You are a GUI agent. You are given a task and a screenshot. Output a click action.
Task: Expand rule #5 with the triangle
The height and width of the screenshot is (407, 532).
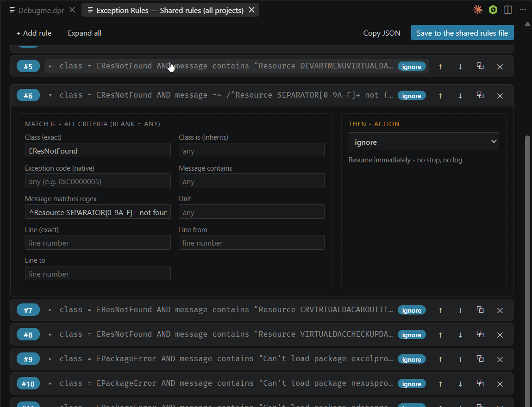(50, 66)
